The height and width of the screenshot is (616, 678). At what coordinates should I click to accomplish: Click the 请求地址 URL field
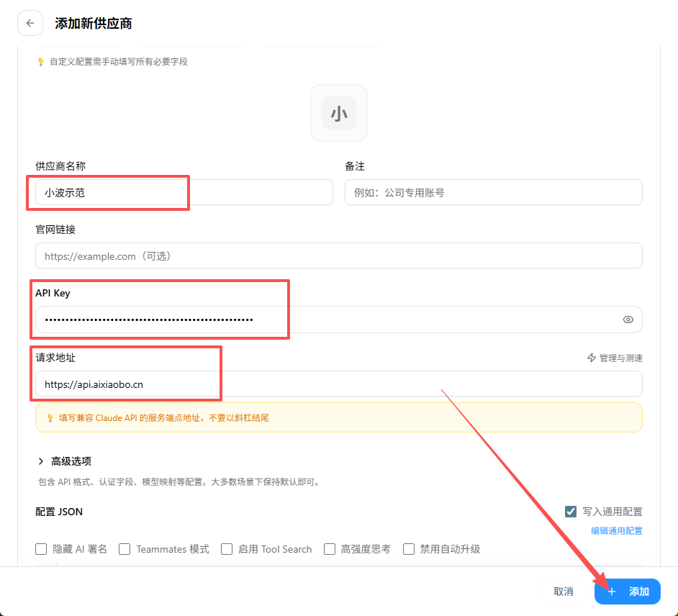point(338,384)
